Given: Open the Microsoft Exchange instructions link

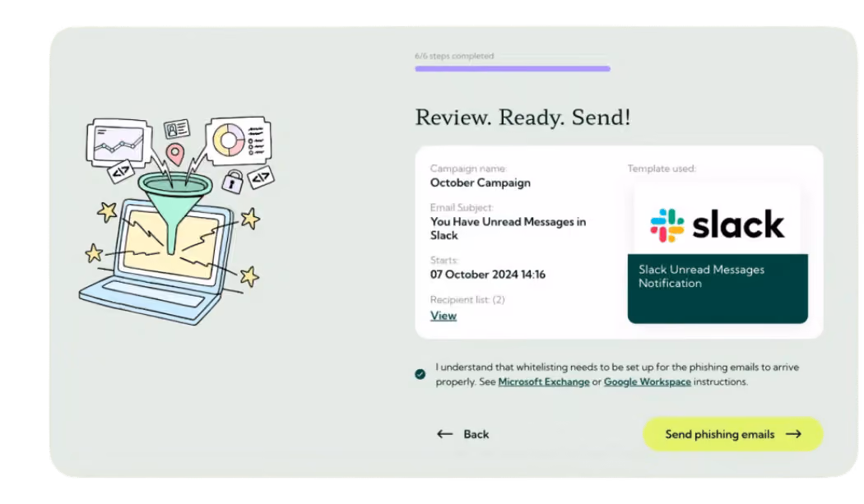Looking at the screenshot, I should pos(543,381).
